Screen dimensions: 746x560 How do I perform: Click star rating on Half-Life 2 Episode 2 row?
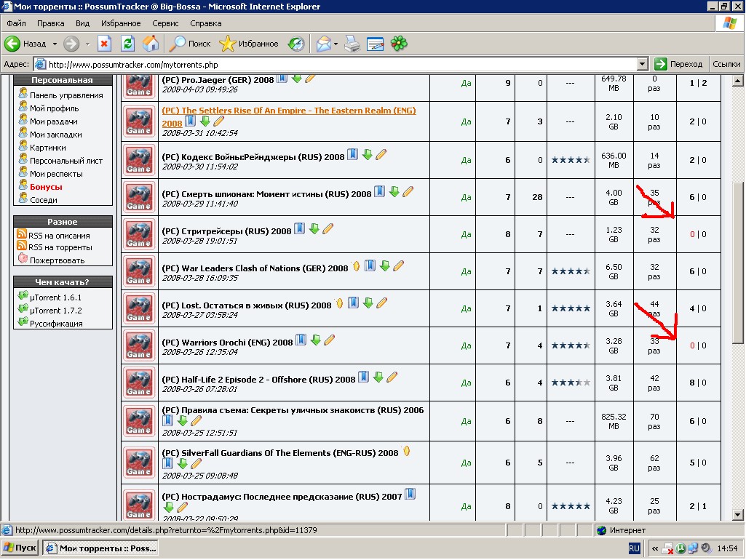coord(571,383)
